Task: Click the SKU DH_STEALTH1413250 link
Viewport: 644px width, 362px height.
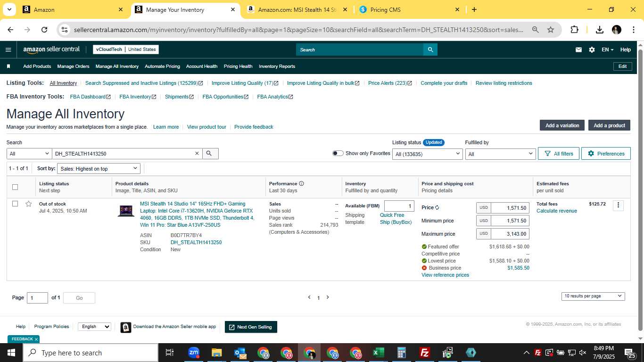Action: click(196, 242)
